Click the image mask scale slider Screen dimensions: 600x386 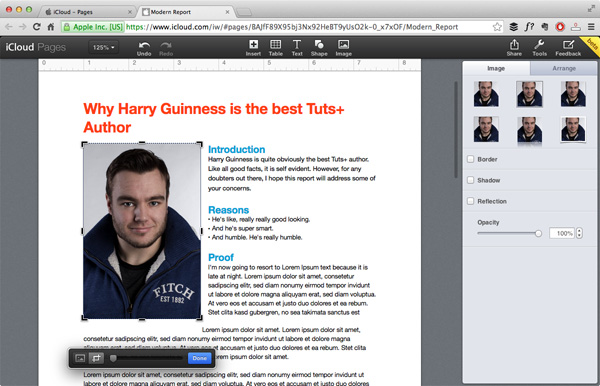(x=146, y=358)
